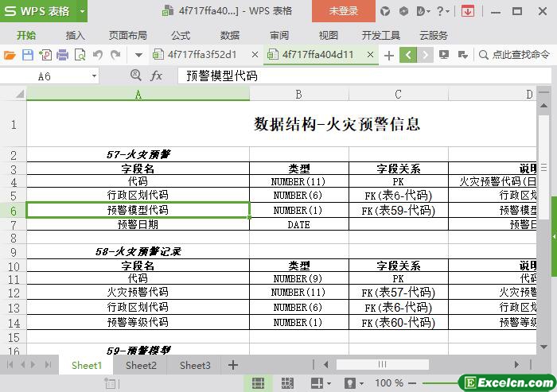Select row 1 header
The height and width of the screenshot is (392, 557).
(x=14, y=125)
